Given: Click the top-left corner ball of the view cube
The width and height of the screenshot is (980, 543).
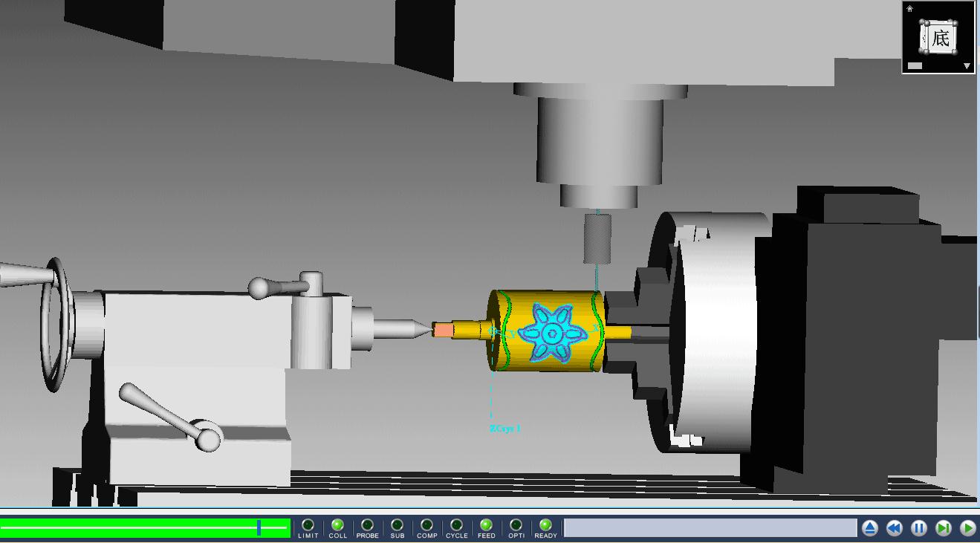Looking at the screenshot, I should click(x=925, y=24).
